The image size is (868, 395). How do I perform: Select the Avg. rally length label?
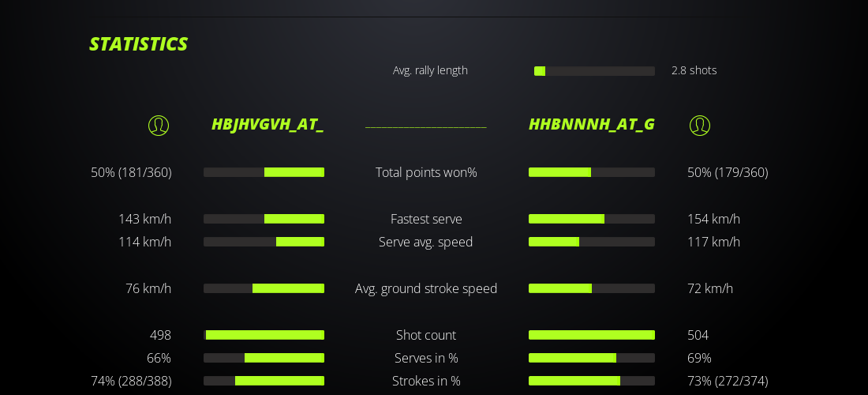(430, 70)
